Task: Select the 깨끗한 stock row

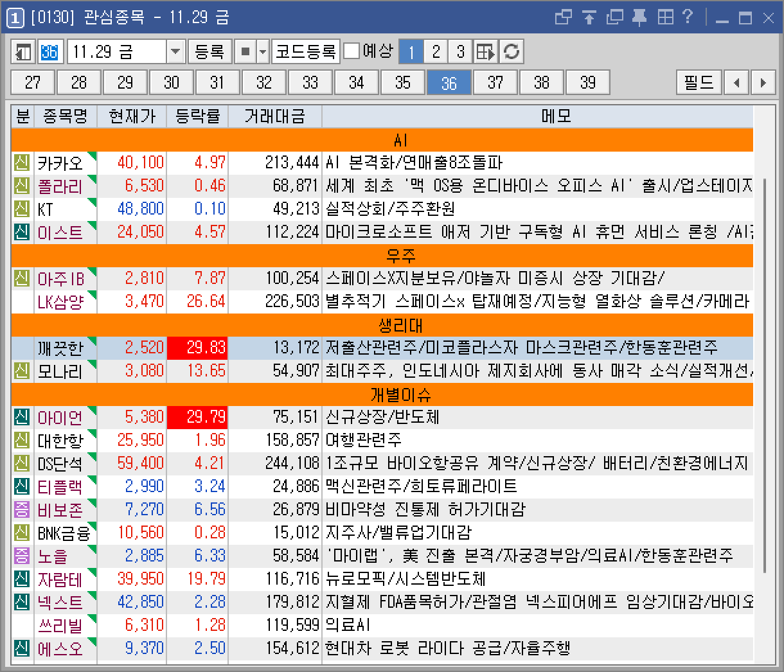Action: [382, 348]
